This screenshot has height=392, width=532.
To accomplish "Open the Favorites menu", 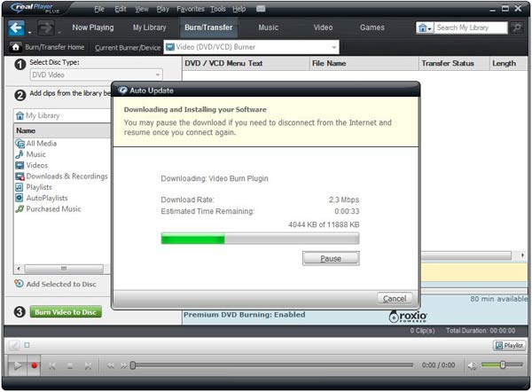I will 191,9.
